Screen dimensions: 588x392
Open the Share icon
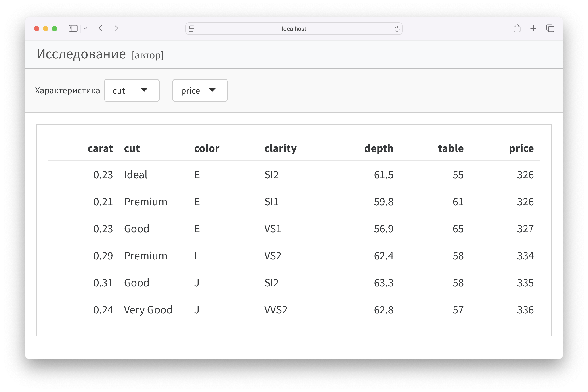517,28
